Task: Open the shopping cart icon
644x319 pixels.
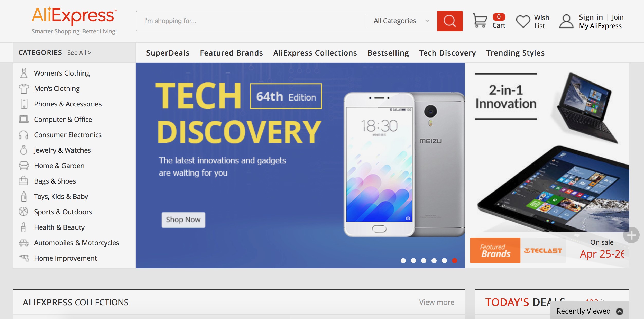Action: (x=480, y=20)
